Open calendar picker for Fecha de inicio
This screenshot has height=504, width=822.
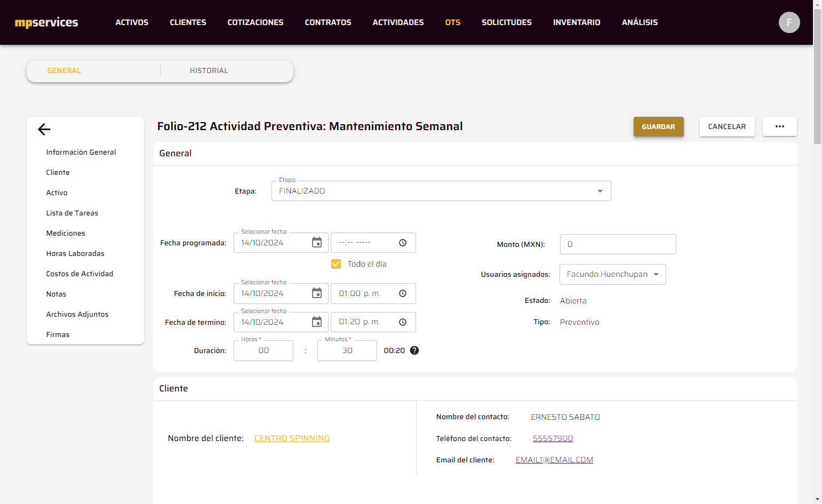pyautogui.click(x=317, y=293)
